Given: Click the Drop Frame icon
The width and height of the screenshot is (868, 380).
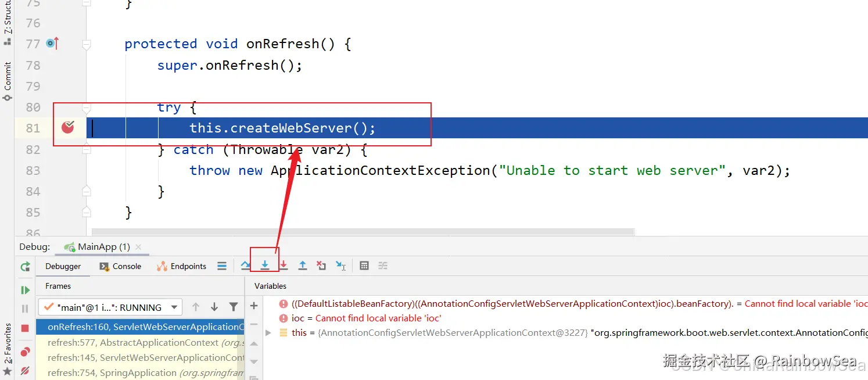Looking at the screenshot, I should [321, 266].
